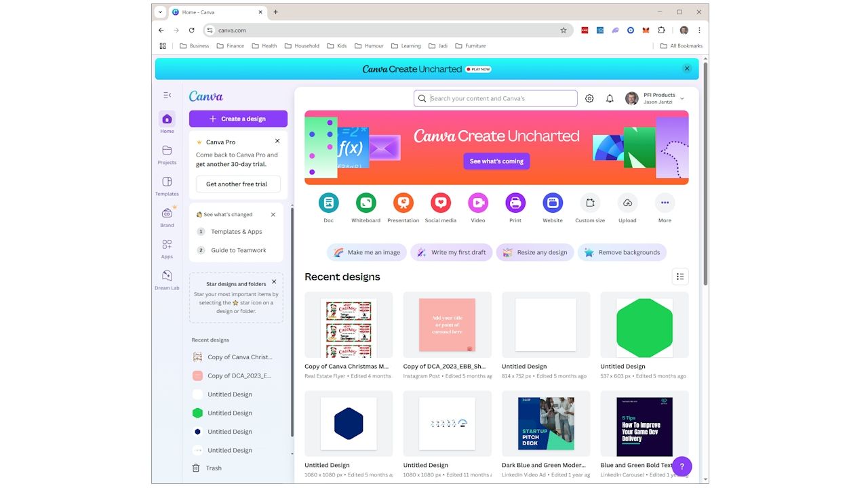Screen dimensions: 868x488
Task: Open the Furniture bookmarks folder
Action: [x=471, y=46]
